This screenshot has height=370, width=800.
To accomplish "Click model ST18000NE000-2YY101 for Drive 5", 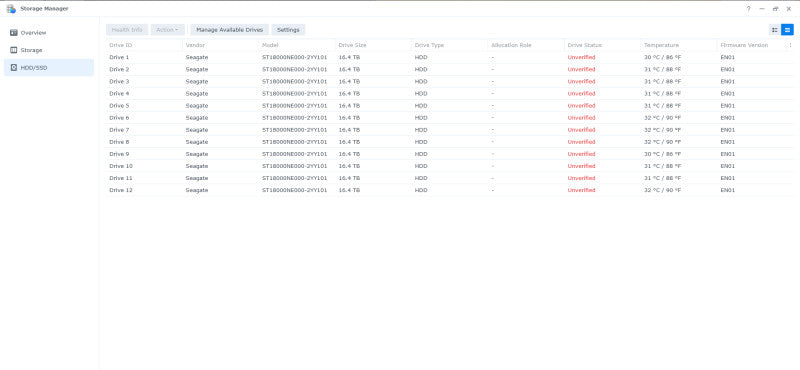I will coord(294,106).
